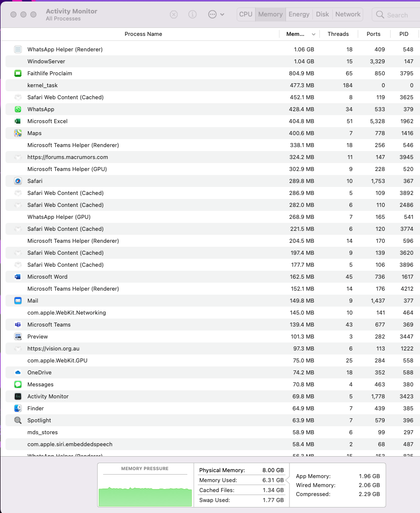The width and height of the screenshot is (420, 513).
Task: Toggle the Memory column sort arrow
Action: tap(313, 34)
